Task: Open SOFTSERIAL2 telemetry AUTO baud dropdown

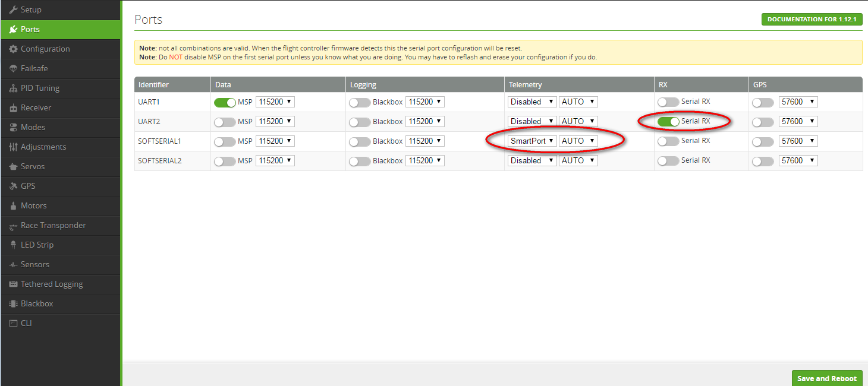Action: [x=578, y=161]
